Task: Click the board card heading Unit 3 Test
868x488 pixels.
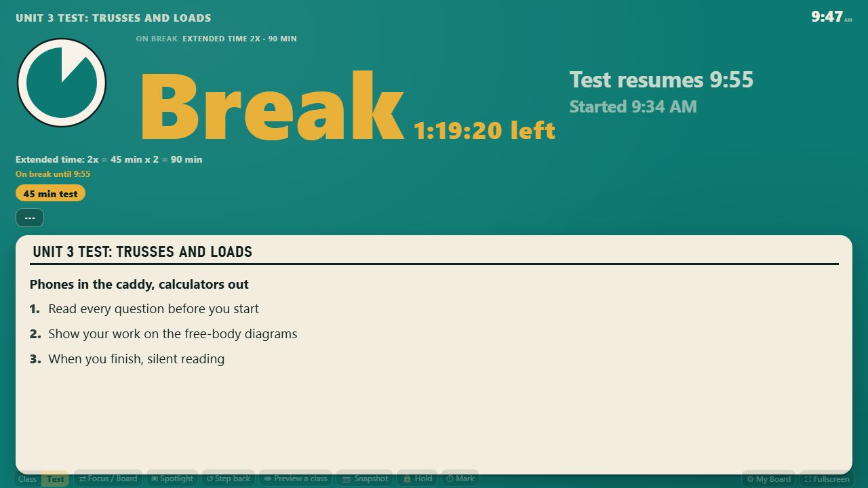Action: point(142,252)
